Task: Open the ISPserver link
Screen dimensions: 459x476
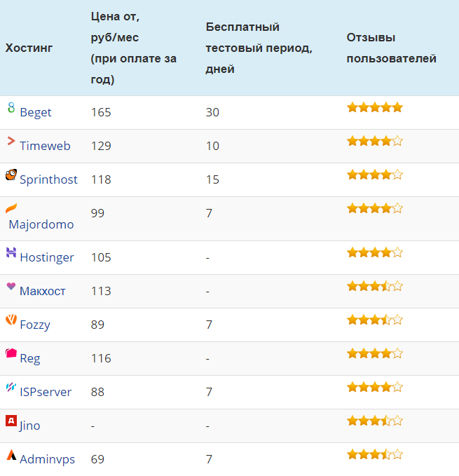Action: (46, 393)
